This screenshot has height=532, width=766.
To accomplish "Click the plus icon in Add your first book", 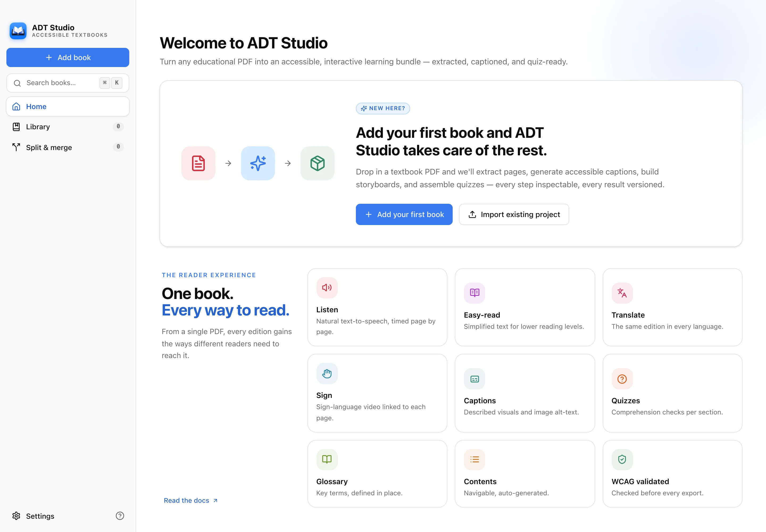I will pos(369,214).
